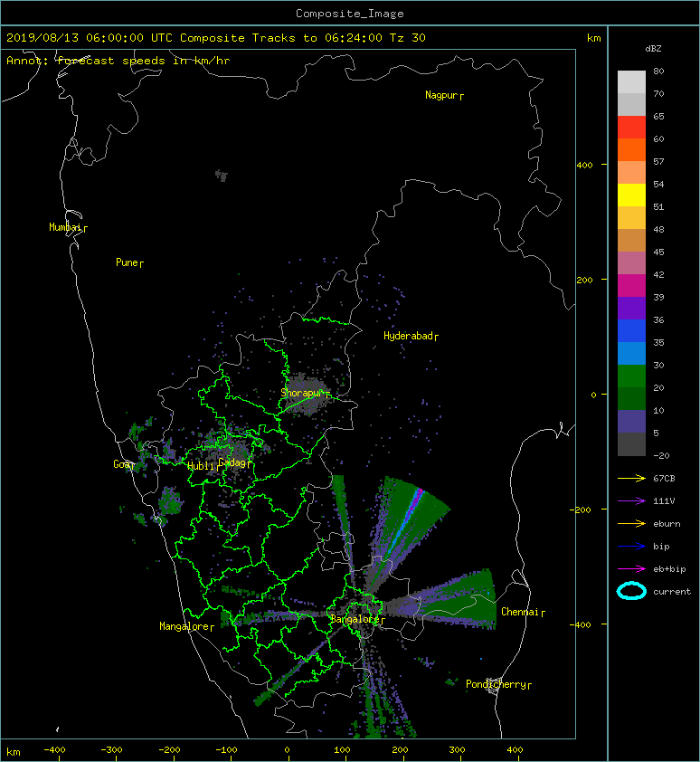Pick the gold 51 dBZ swatch

631,217
